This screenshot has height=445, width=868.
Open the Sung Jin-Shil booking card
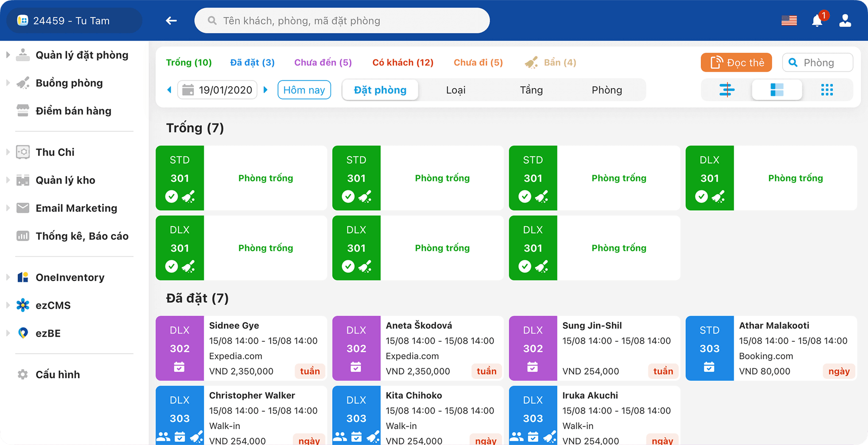pos(595,348)
